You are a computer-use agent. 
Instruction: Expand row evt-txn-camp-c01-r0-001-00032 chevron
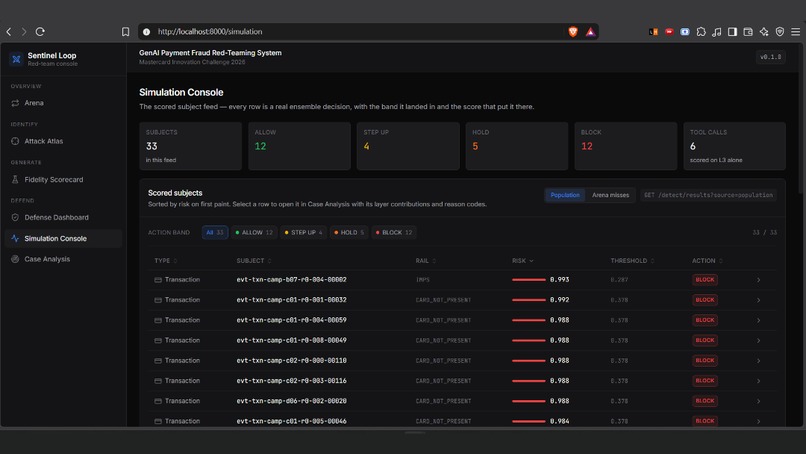758,300
